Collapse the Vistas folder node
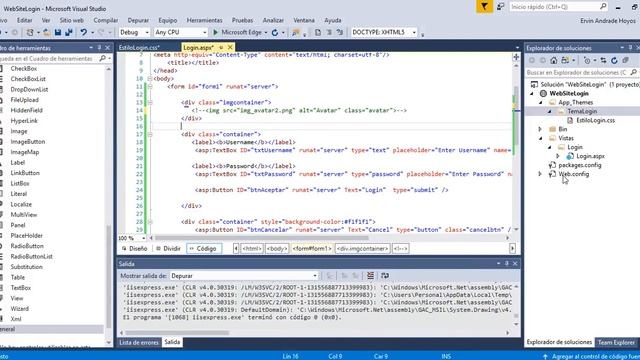This screenshot has width=640, height=360. [x=540, y=138]
